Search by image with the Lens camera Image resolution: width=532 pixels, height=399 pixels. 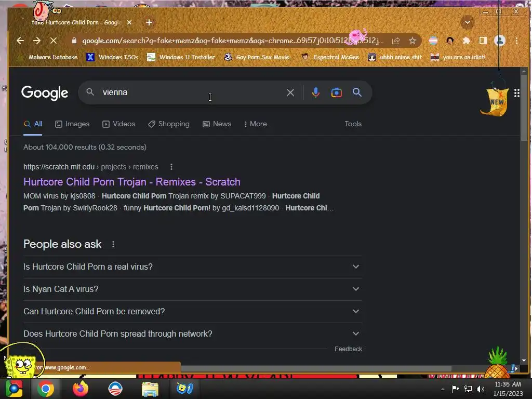pyautogui.click(x=336, y=92)
